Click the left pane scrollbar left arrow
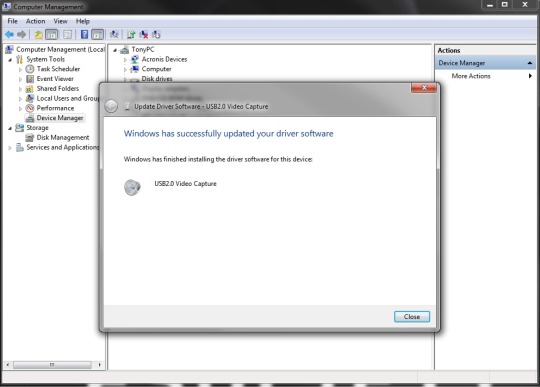This screenshot has height=387, width=540. [x=8, y=365]
